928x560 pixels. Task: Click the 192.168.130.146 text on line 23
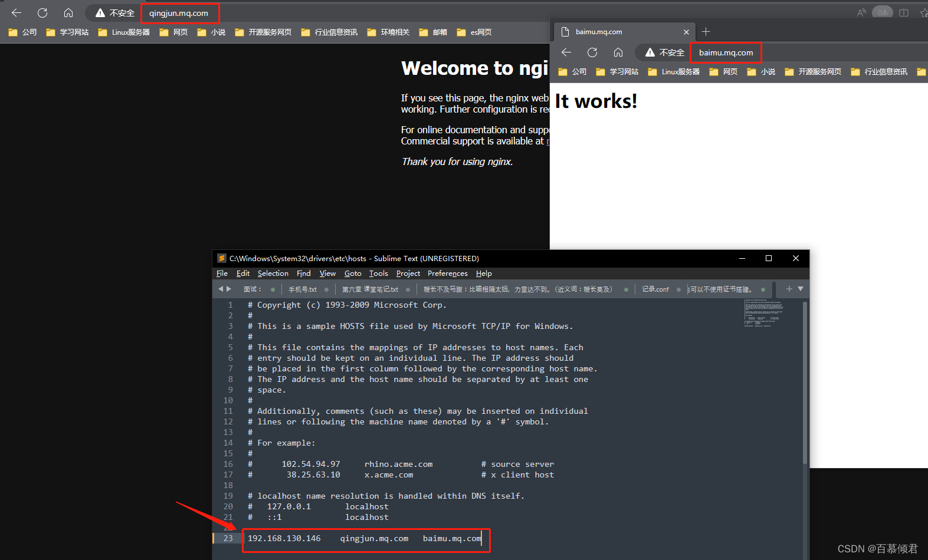[284, 538]
